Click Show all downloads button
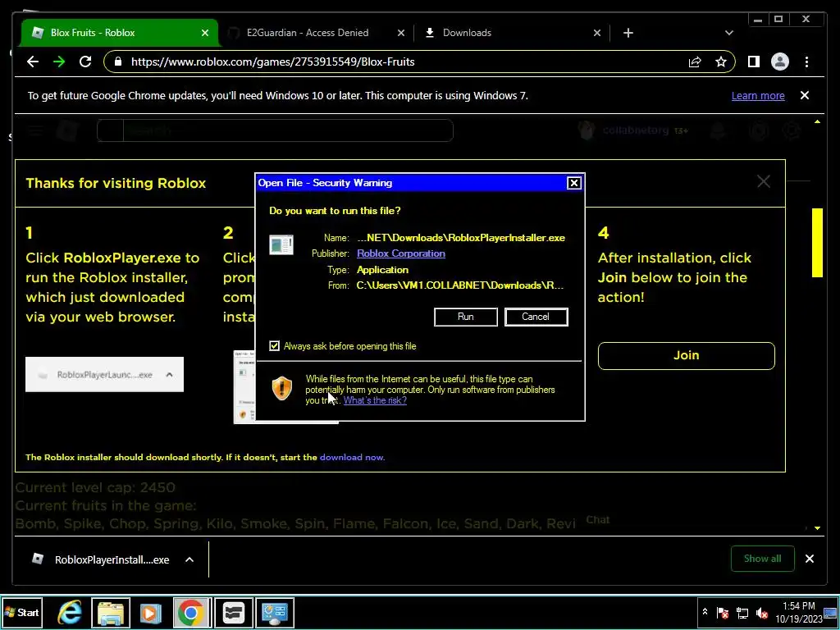840x630 pixels. (762, 558)
